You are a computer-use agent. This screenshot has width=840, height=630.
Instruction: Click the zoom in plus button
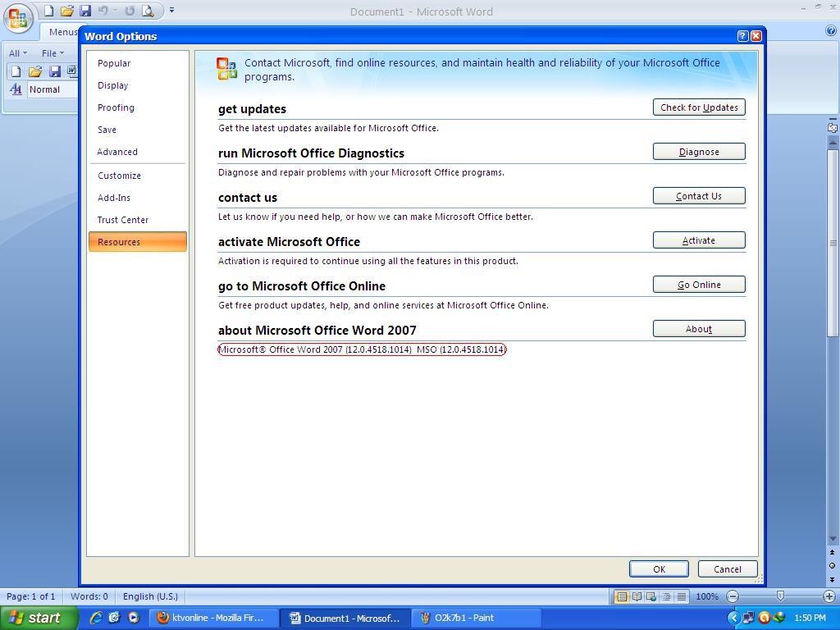829,596
